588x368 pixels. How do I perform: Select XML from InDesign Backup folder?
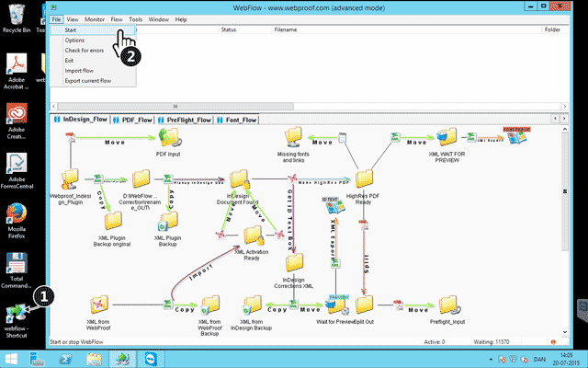[252, 305]
